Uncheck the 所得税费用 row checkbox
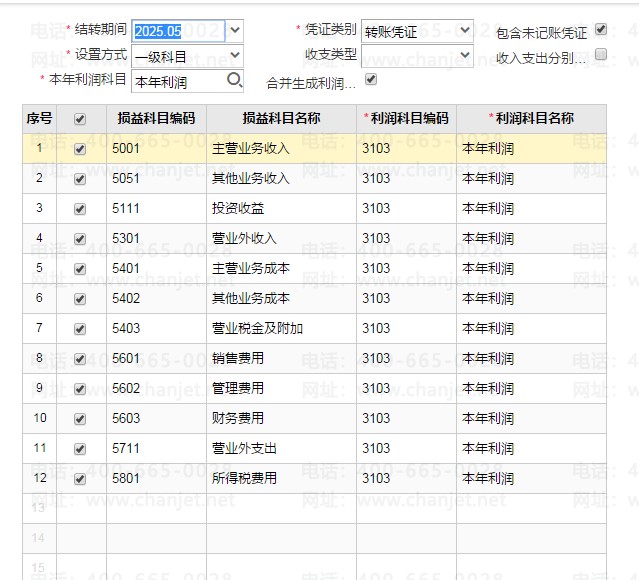 [x=81, y=479]
